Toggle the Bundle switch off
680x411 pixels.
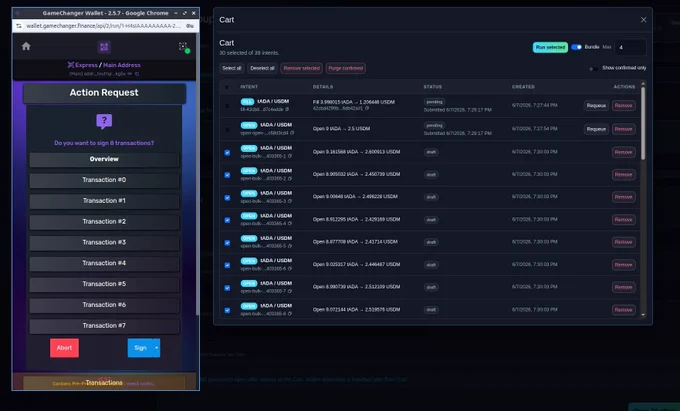coord(576,47)
